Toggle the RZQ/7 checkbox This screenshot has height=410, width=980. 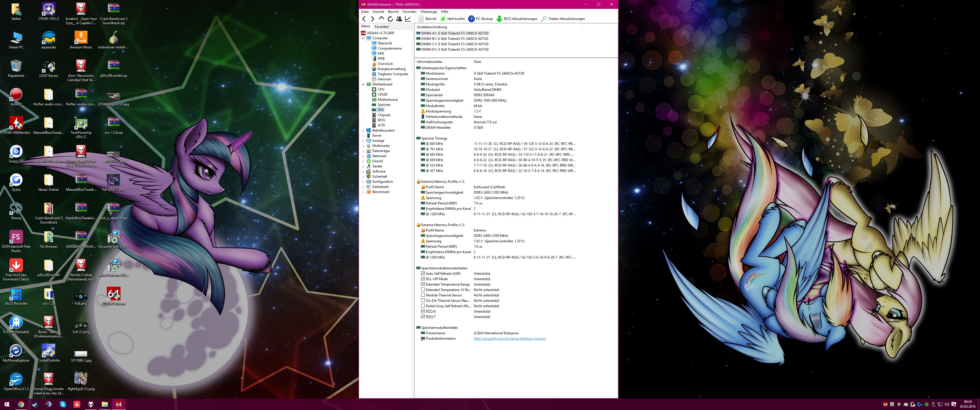423,317
